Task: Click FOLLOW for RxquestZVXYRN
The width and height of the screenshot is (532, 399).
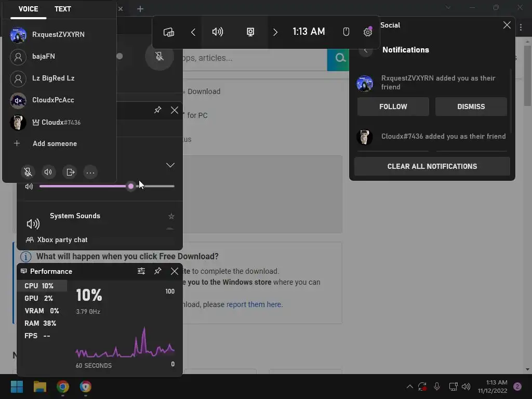Action: (x=393, y=107)
